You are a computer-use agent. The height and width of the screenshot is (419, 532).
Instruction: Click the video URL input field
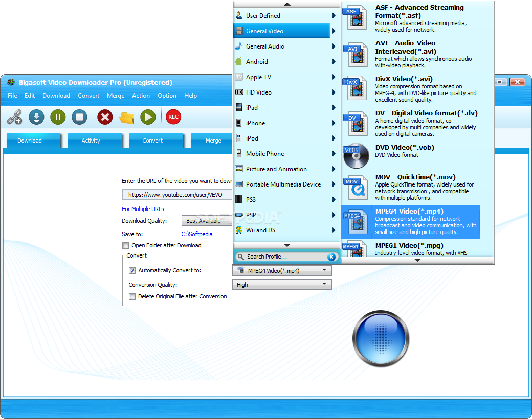(x=178, y=195)
